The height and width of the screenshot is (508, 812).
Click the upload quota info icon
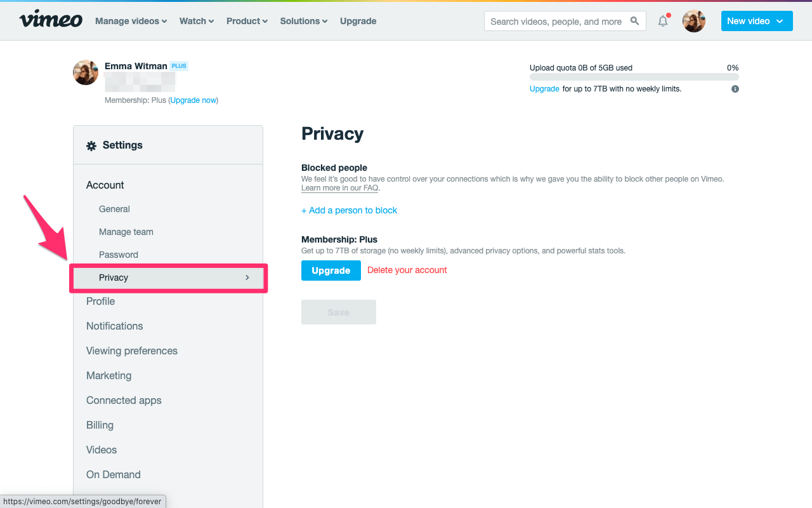coord(735,89)
